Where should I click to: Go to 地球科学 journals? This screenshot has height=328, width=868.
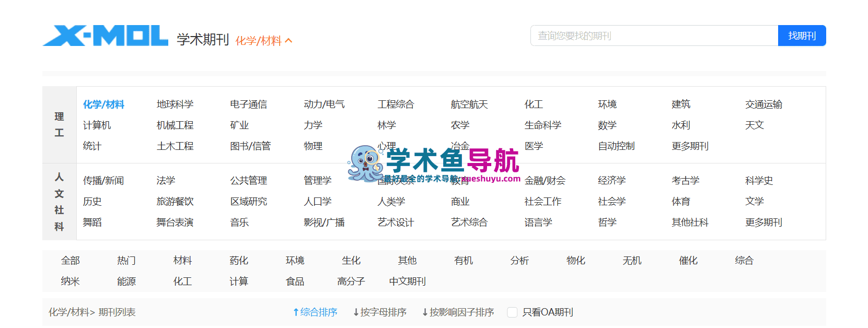(x=175, y=104)
